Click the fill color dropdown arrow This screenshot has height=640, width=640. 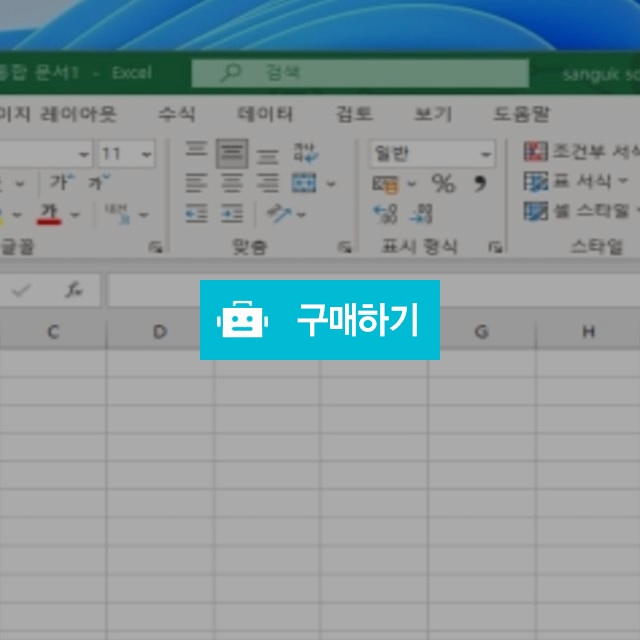(x=17, y=215)
